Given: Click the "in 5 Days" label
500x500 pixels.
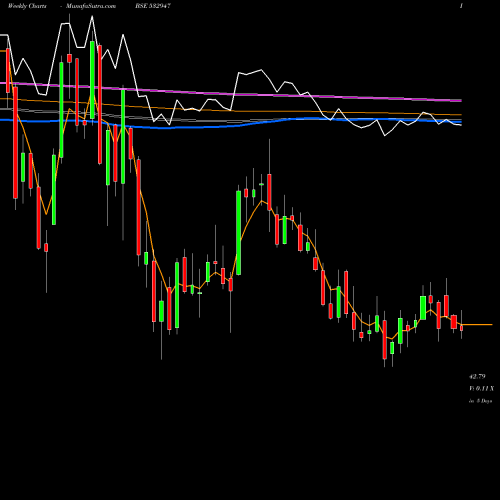Looking at the screenshot, I should coord(480,401).
